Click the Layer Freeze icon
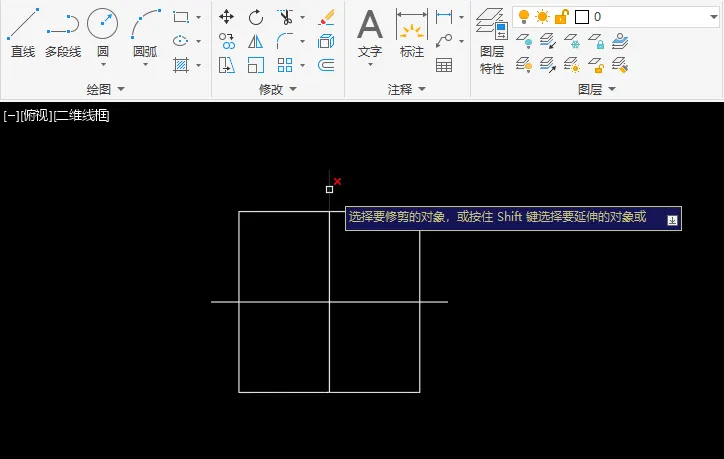 tap(572, 41)
